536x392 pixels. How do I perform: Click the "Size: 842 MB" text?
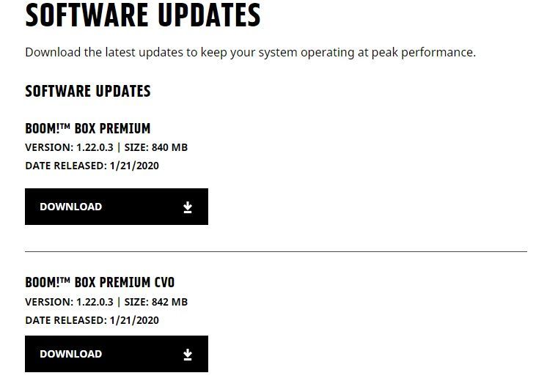[155, 302]
